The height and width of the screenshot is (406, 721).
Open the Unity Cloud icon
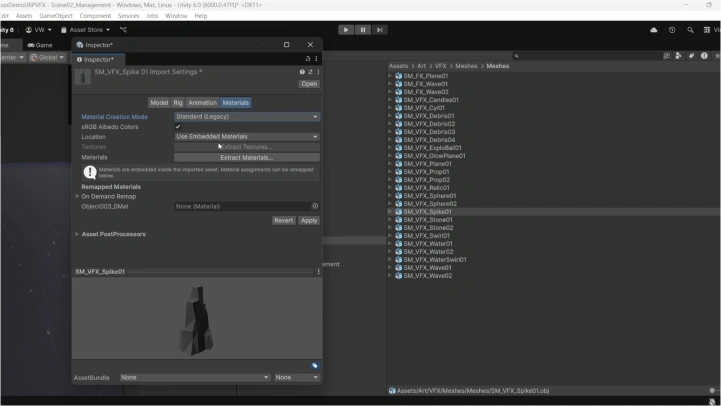653,30
